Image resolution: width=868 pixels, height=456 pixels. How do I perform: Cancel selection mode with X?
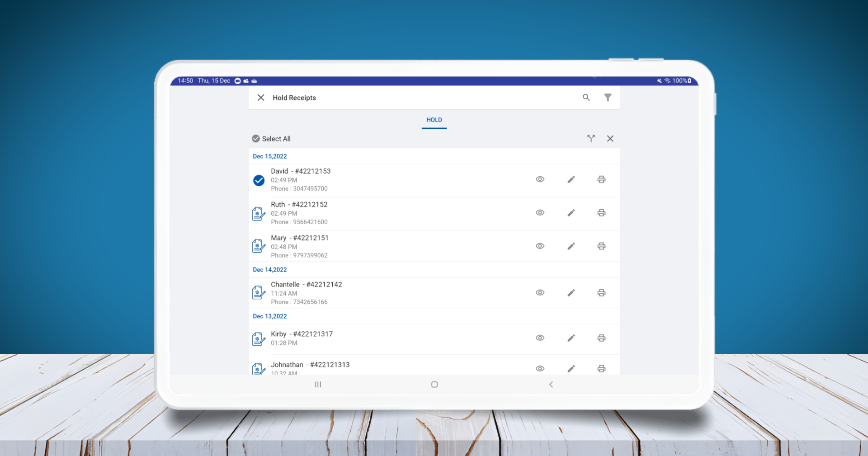pos(610,139)
